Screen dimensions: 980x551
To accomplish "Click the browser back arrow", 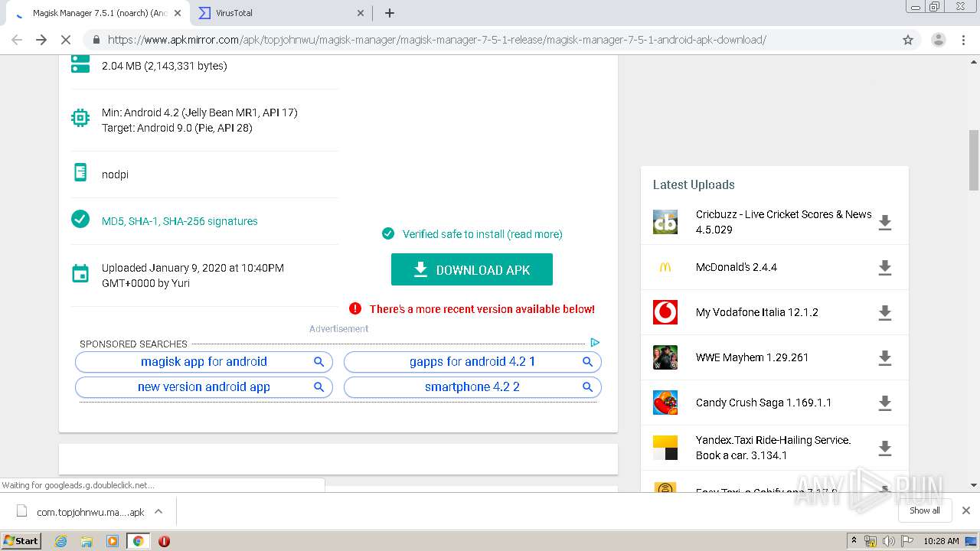I will (x=17, y=40).
